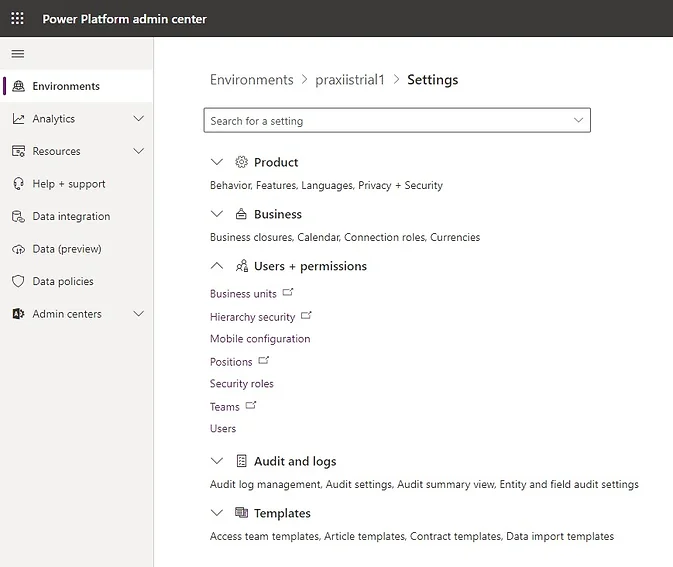The image size is (673, 567).
Task: Click external-link icon beside Business units
Action: [288, 292]
